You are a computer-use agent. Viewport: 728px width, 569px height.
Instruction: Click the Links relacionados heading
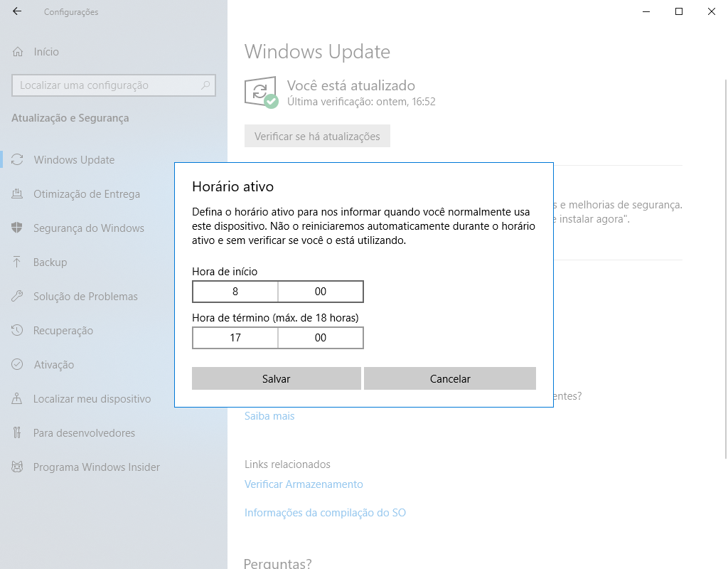pyautogui.click(x=287, y=464)
